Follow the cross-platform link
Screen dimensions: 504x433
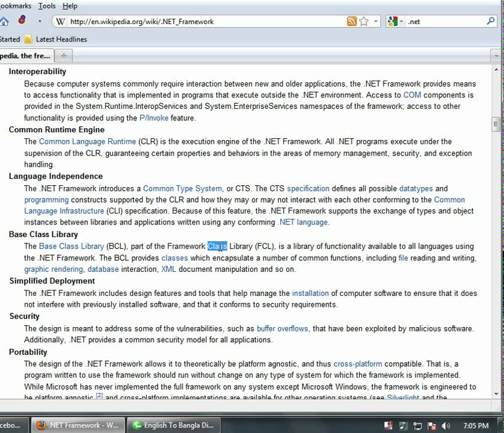click(x=358, y=364)
